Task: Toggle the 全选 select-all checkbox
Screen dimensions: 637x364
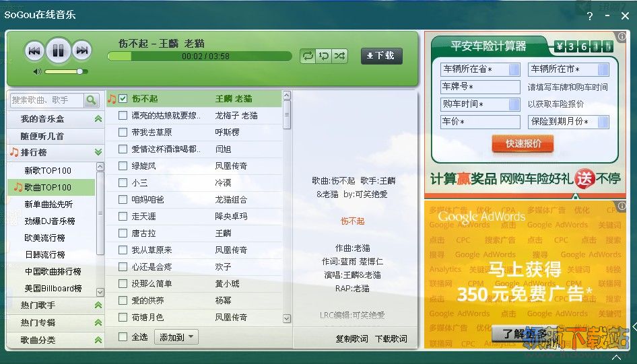Action: click(x=123, y=337)
